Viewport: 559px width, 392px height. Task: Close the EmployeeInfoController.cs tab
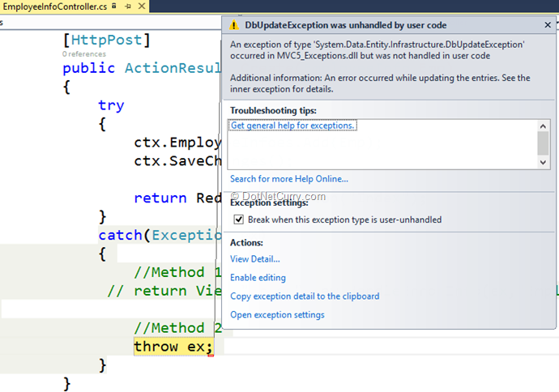tap(142, 6)
